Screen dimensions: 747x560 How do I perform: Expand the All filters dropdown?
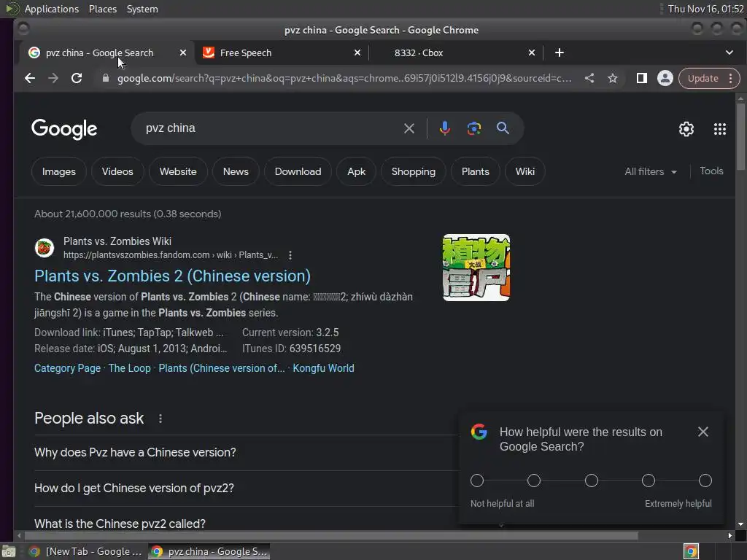651,171
